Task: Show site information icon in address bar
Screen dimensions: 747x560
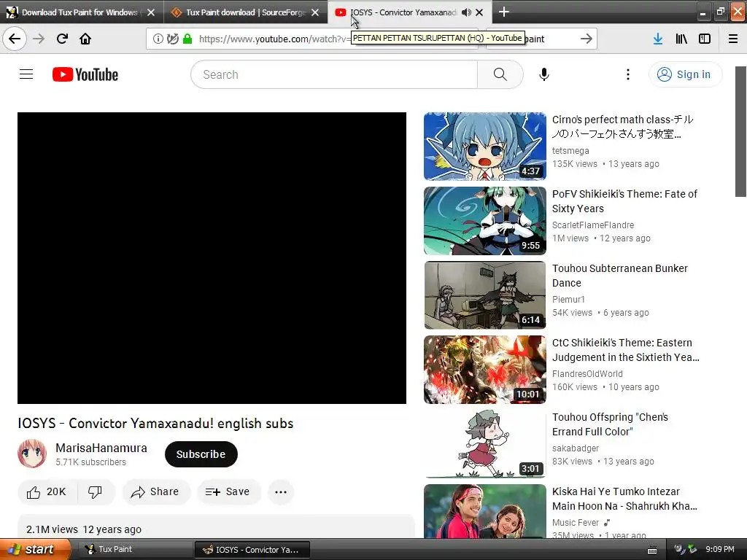Action: [x=158, y=39]
